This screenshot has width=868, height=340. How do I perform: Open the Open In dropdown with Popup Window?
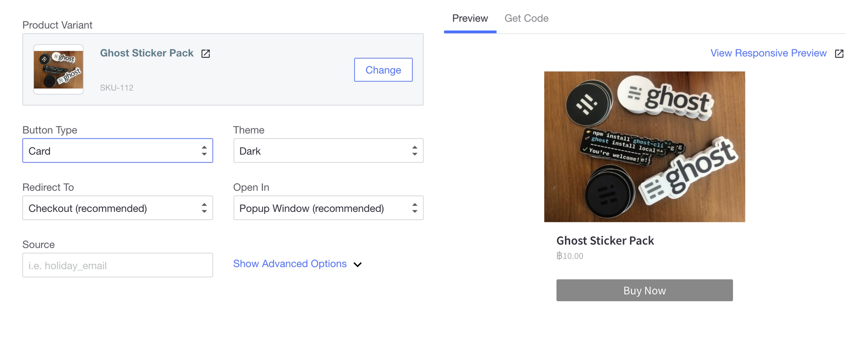pyautogui.click(x=328, y=208)
